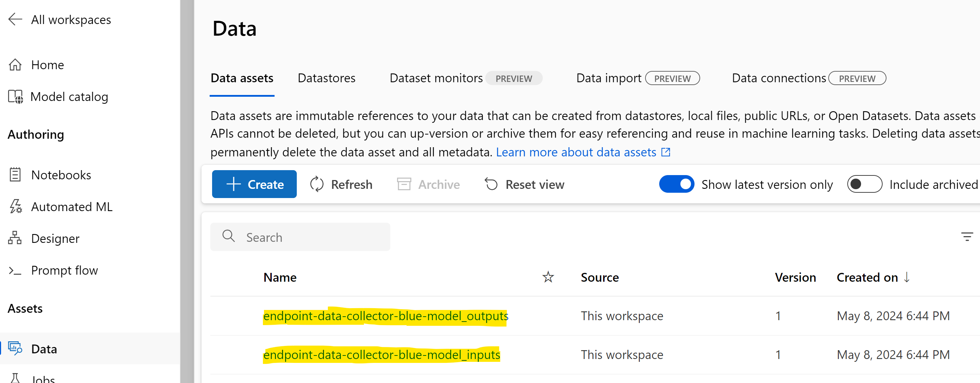The width and height of the screenshot is (980, 383).
Task: Sort by the Version column header
Action: (795, 277)
